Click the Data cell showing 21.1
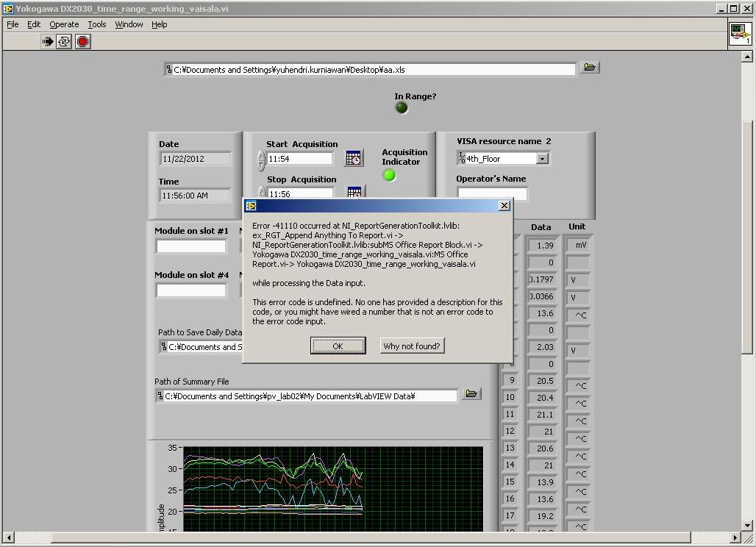The height and width of the screenshot is (547, 756). click(543, 415)
